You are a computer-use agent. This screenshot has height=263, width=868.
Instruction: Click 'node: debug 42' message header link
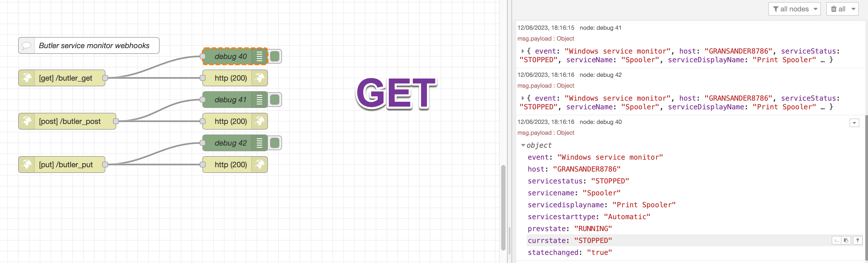(600, 75)
